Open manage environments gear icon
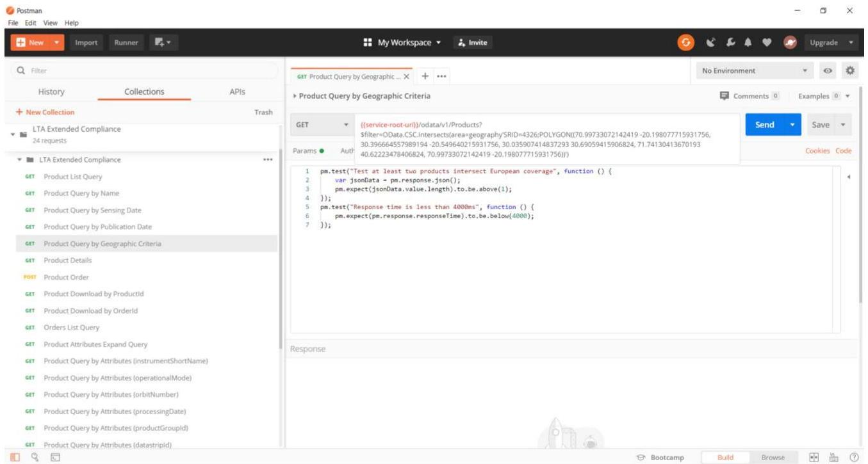868x464 pixels. 851,70
